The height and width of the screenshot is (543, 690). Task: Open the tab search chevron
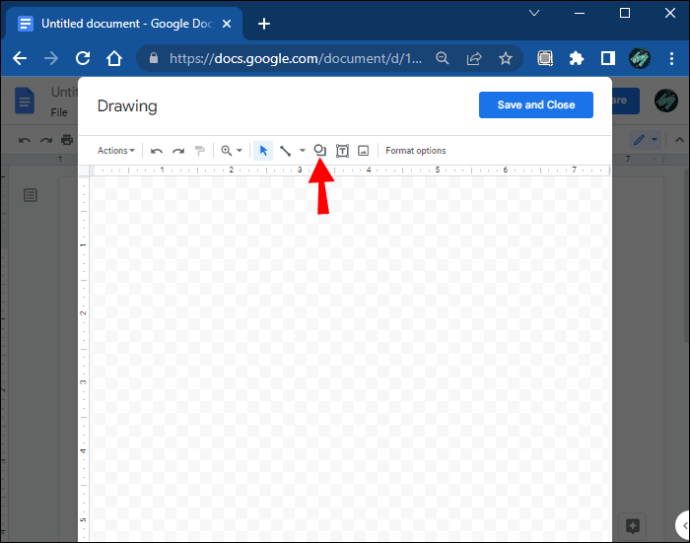coord(534,13)
